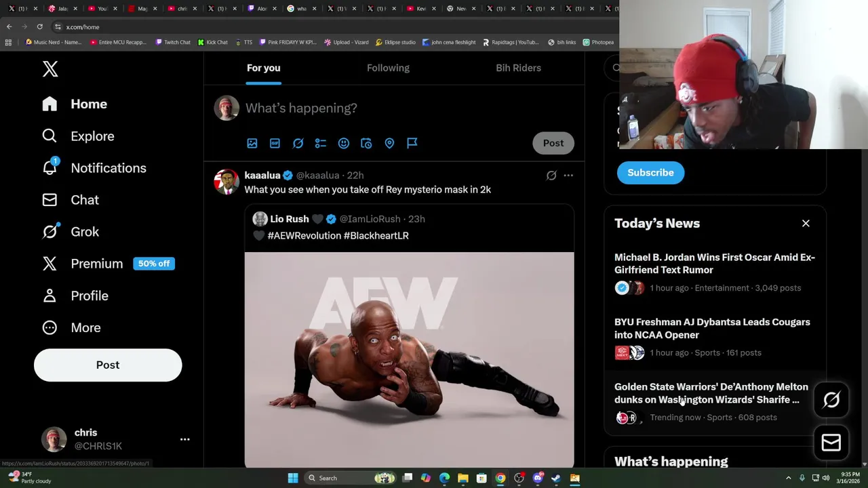Click the #BlackheartLR hashtag
The width and height of the screenshot is (868, 488).
(376, 235)
